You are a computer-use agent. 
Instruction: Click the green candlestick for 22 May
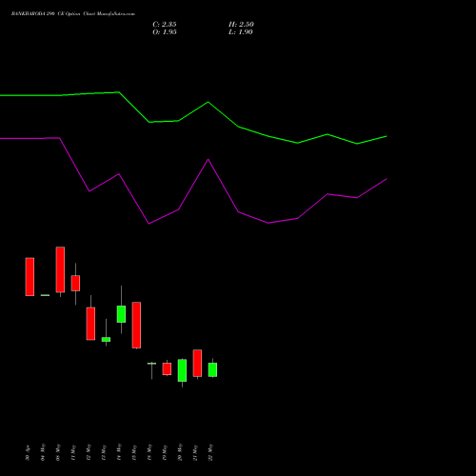[x=212, y=369]
